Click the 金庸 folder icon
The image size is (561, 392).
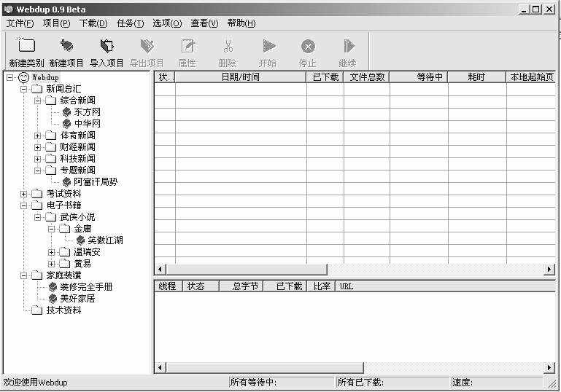[x=65, y=228]
